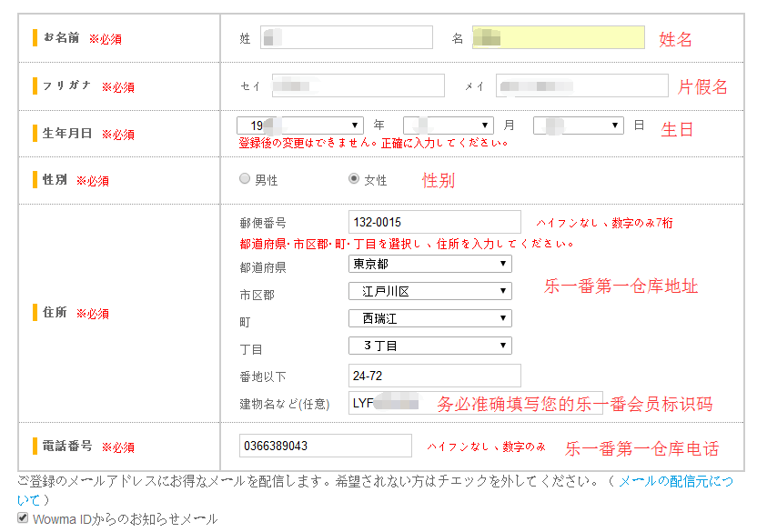The width and height of the screenshot is (757, 532).
Task: Open the birth year dropdown
Action: coord(300,125)
